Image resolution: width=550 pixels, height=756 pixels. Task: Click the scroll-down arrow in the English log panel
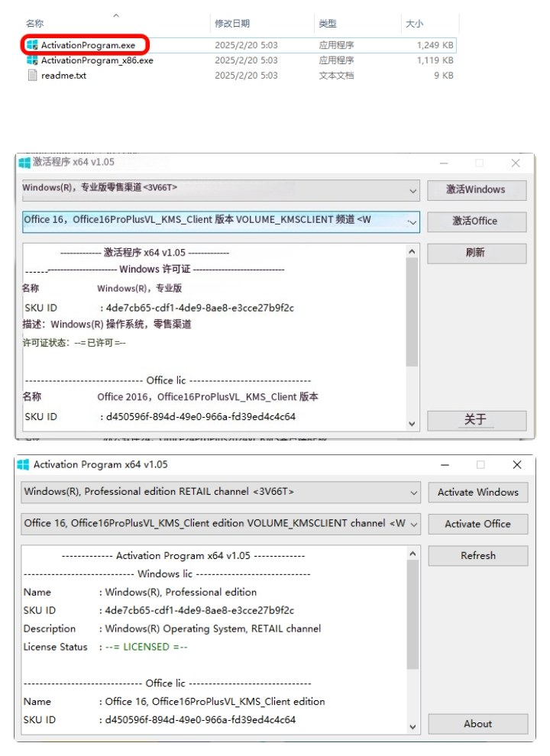tap(413, 727)
